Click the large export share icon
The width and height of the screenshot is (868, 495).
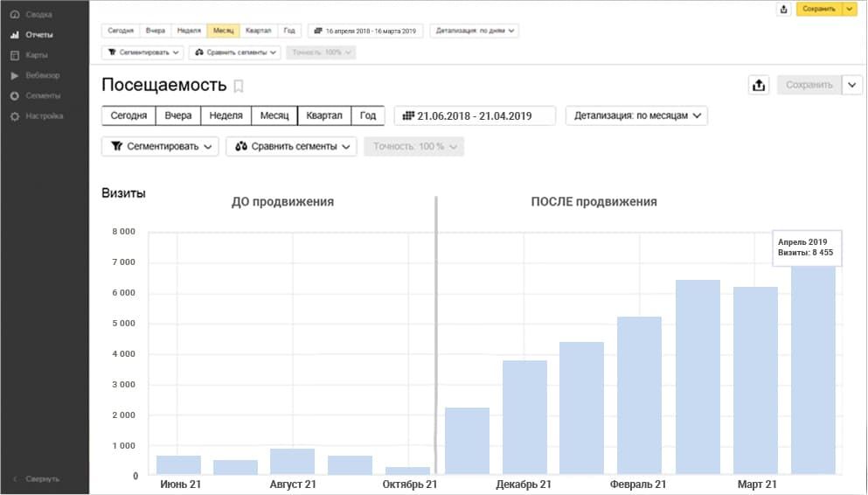[x=759, y=85]
